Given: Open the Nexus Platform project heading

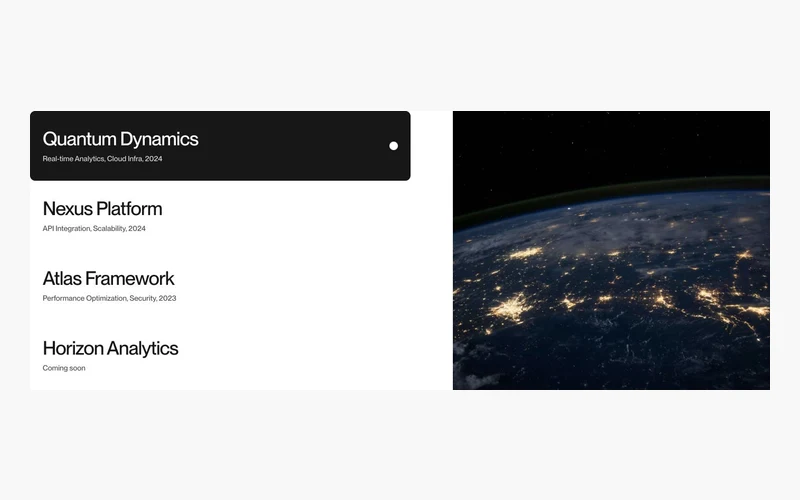Looking at the screenshot, I should point(103,209).
